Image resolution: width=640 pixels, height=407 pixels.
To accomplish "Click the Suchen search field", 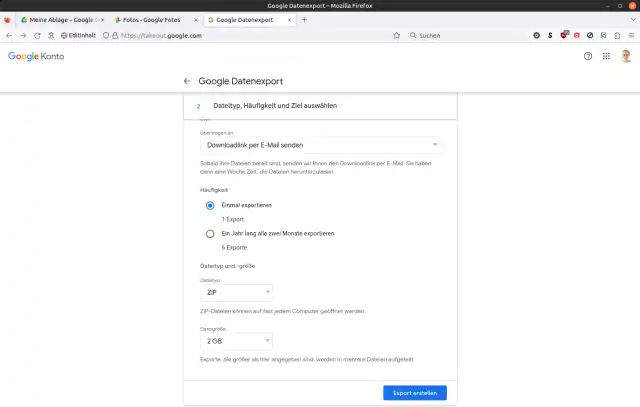I will 467,36.
